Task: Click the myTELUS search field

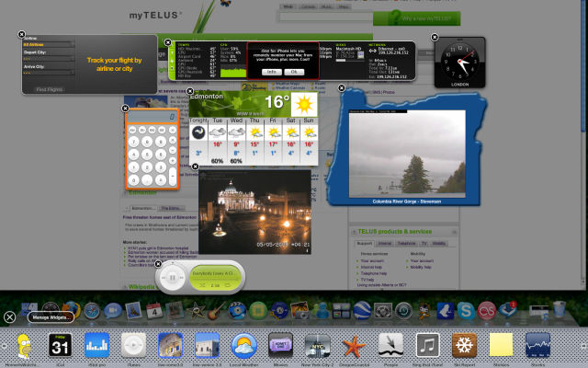Action: [x=326, y=17]
